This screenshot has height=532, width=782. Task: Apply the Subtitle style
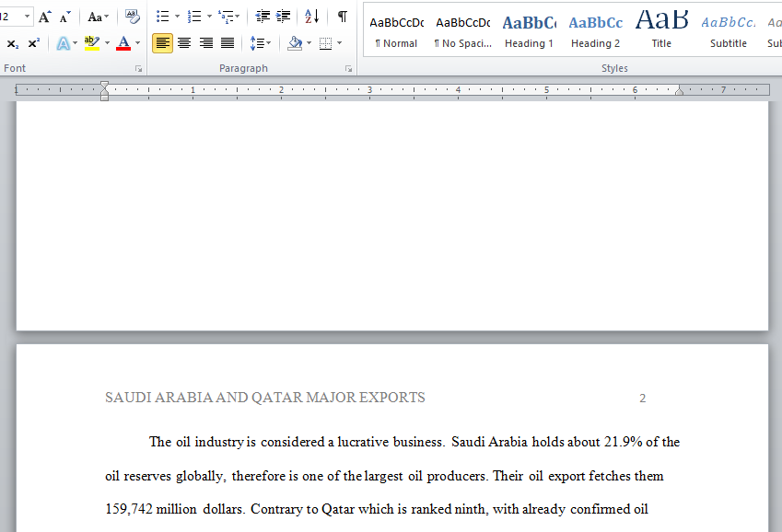pos(729,31)
